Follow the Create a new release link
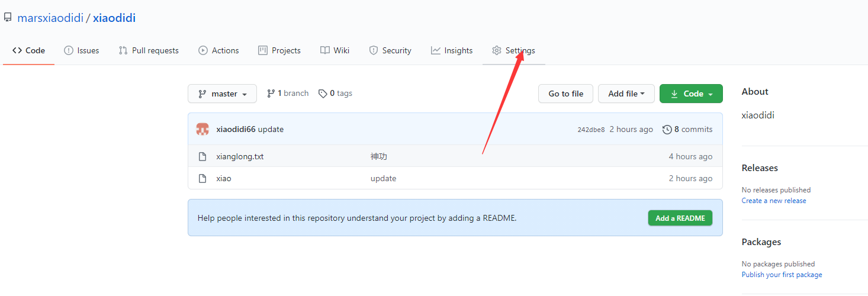 [x=774, y=201]
